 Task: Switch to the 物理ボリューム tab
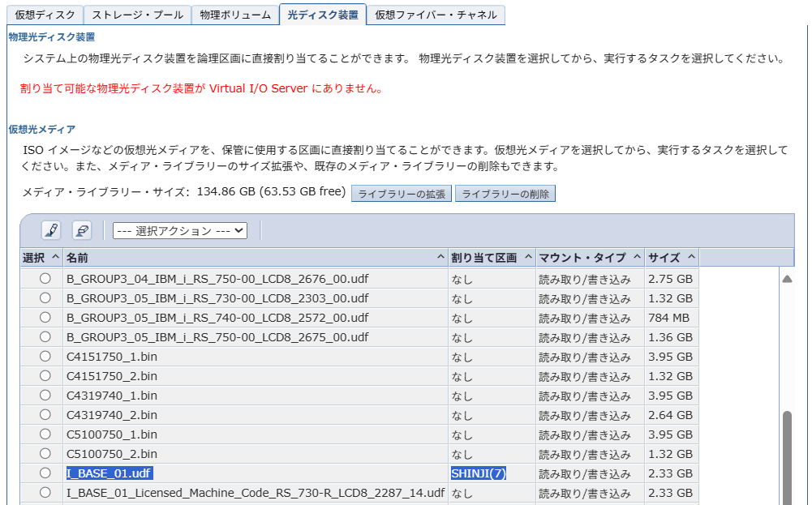(235, 15)
